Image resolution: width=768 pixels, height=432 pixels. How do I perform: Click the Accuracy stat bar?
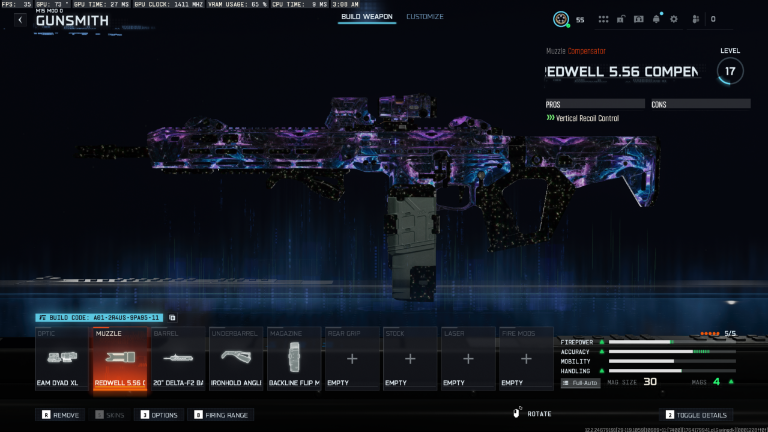672,352
